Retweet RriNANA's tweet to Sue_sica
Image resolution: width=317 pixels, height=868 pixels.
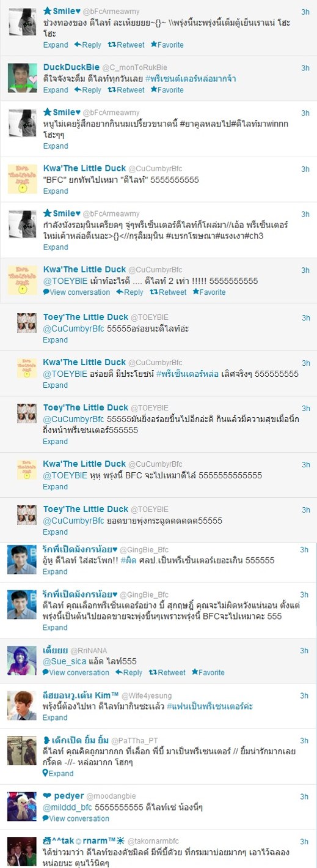(x=167, y=672)
